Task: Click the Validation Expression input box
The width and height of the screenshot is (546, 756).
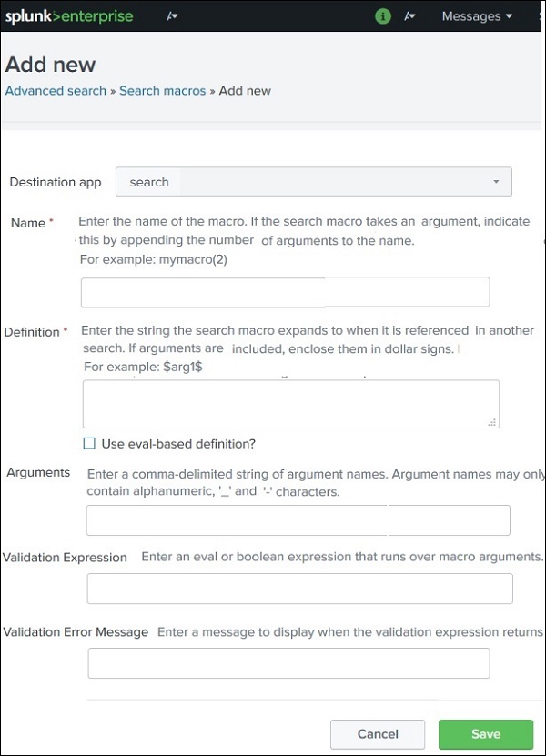Action: click(x=300, y=589)
